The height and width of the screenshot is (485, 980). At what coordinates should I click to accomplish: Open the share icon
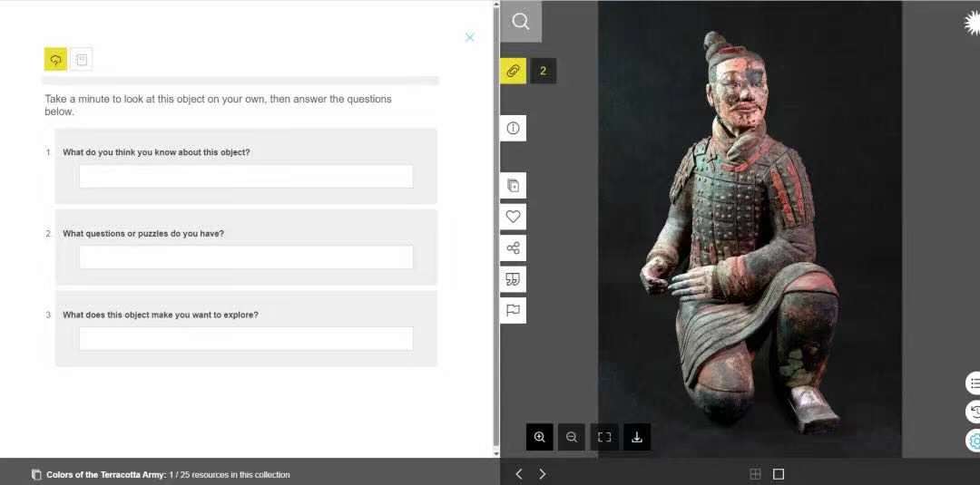pos(513,247)
